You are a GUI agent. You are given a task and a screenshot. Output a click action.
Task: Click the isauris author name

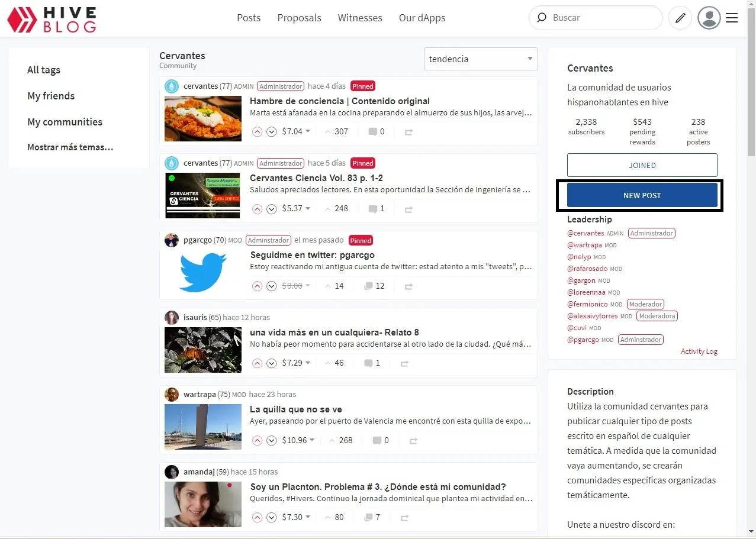click(195, 317)
